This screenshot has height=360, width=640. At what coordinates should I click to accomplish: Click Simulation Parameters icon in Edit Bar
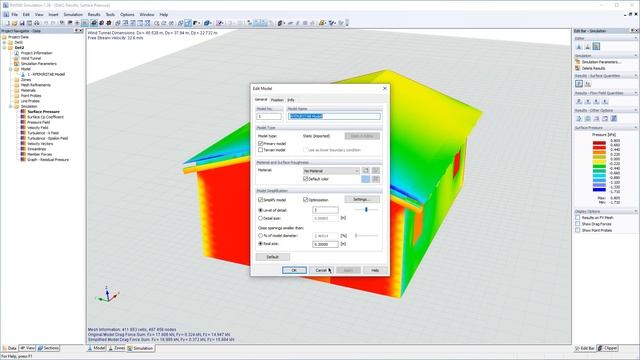tap(578, 62)
